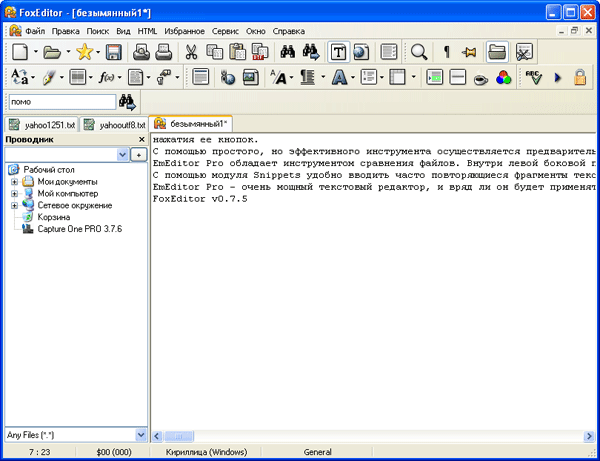Screen dimensions: 600x461
Task: Toggle the padlock read-only icon
Action: 580,77
